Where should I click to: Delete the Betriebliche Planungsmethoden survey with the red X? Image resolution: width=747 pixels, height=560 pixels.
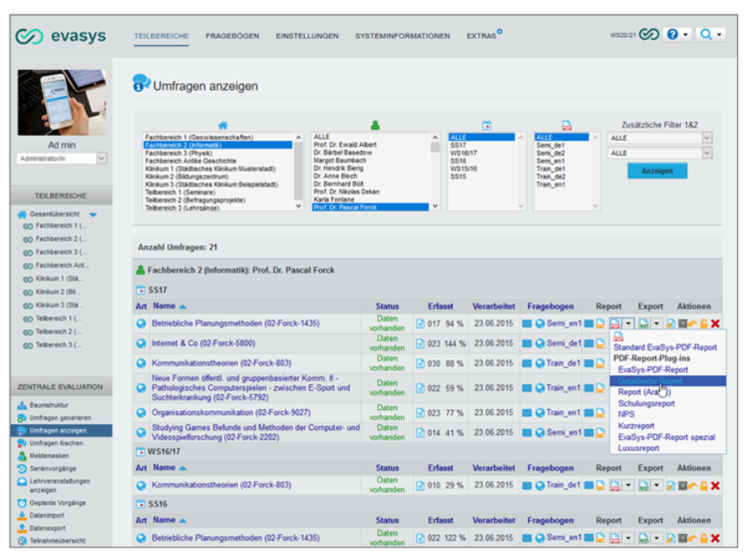(x=715, y=323)
